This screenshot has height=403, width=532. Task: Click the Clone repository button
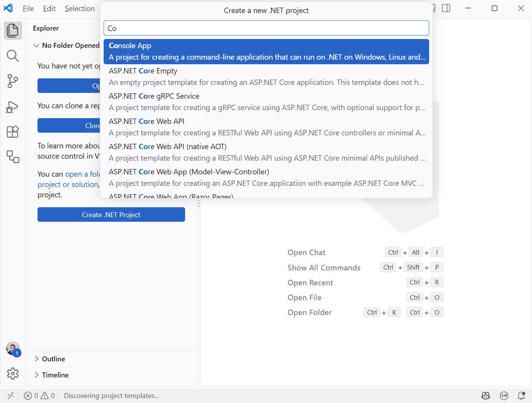tap(69, 125)
